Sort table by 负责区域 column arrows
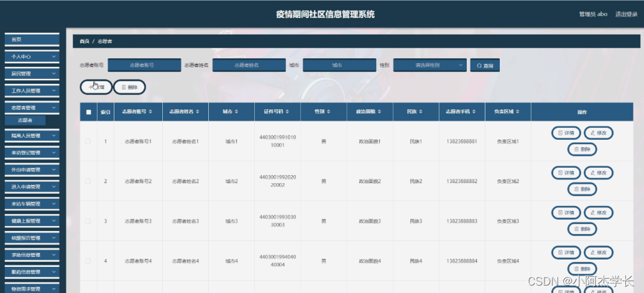This screenshot has width=644, height=293. tap(517, 112)
